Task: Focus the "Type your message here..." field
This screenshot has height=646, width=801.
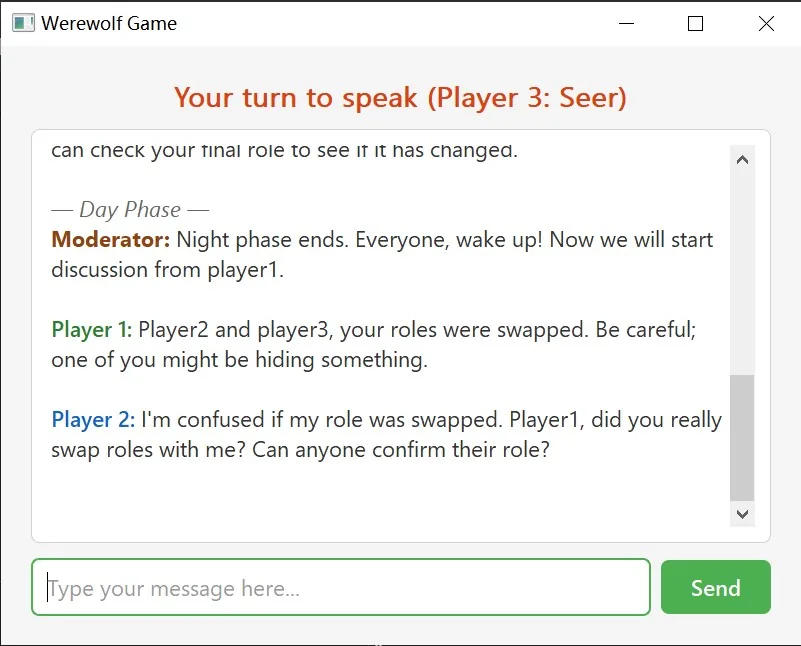Action: 341,587
